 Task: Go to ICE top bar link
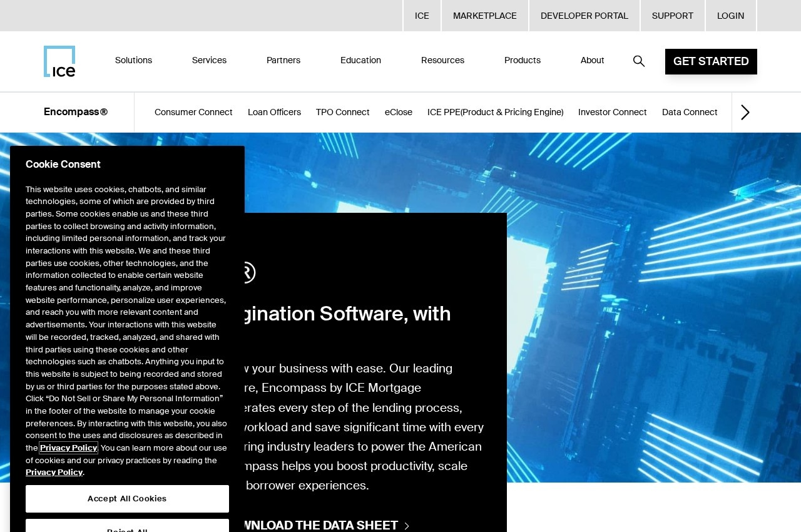(x=422, y=16)
